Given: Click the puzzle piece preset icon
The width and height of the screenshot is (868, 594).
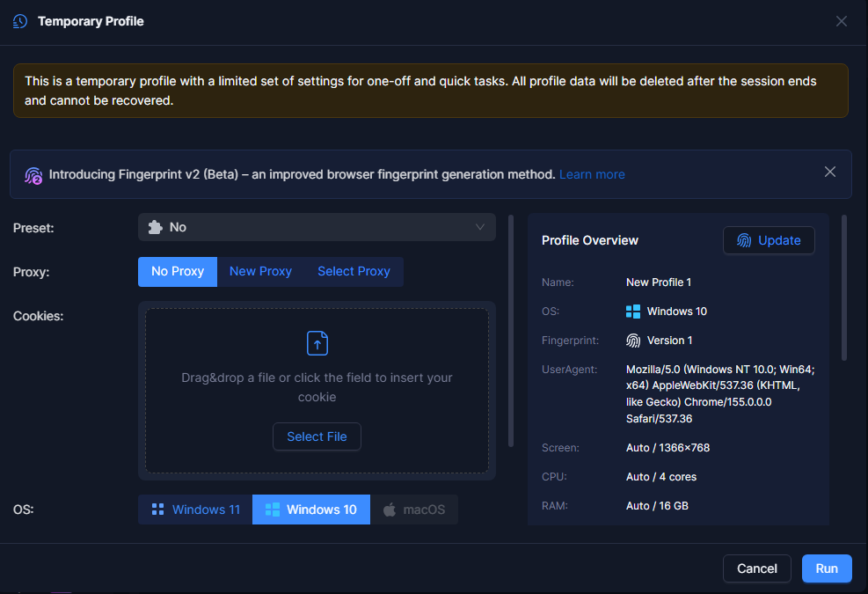Looking at the screenshot, I should click(x=156, y=227).
